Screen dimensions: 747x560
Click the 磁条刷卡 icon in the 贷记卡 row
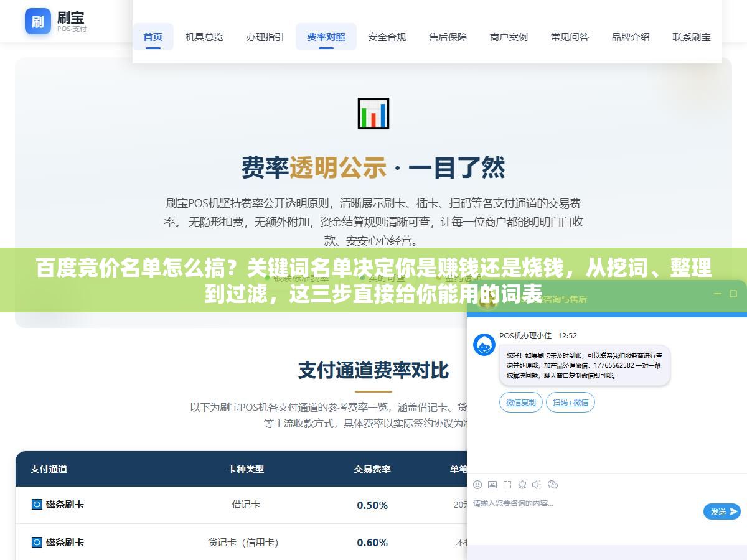(x=37, y=542)
